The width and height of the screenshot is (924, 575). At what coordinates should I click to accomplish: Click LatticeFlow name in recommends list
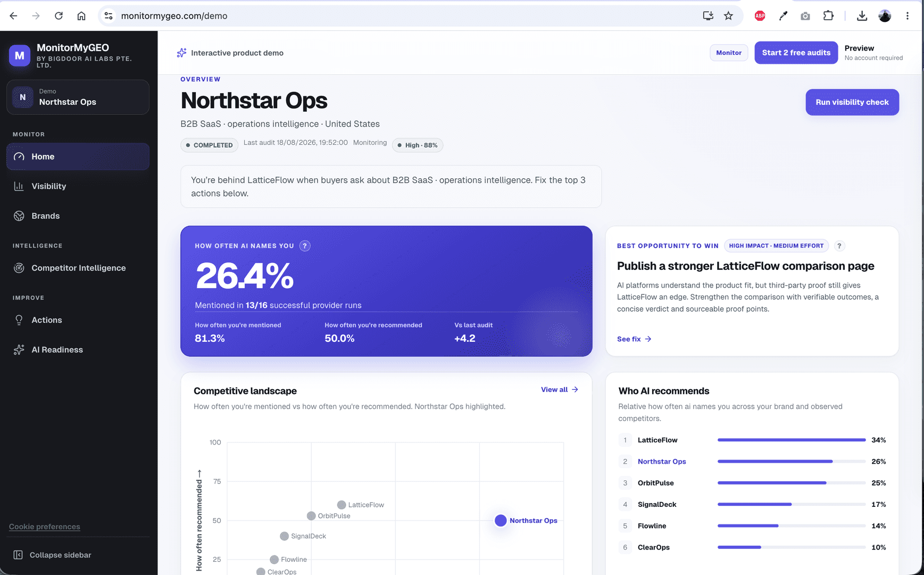pyautogui.click(x=657, y=440)
